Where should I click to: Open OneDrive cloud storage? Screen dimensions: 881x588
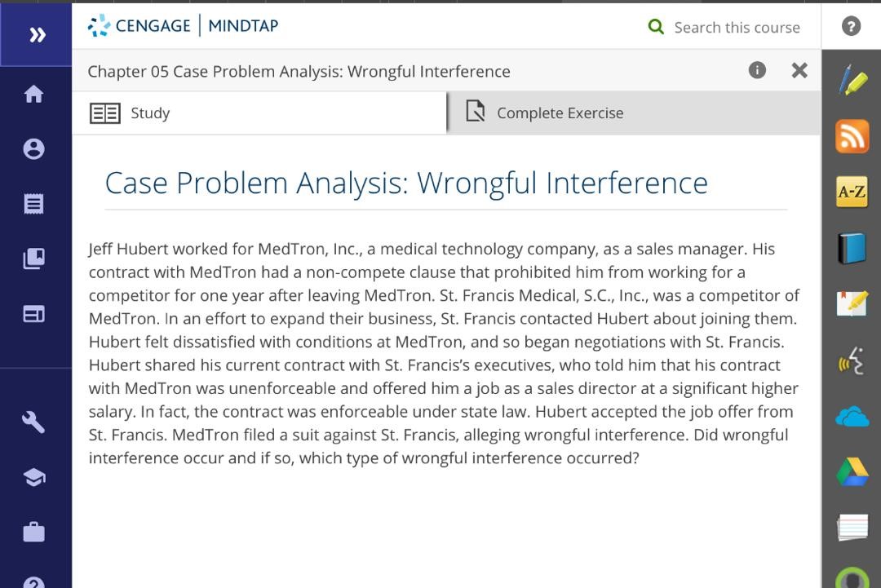[852, 414]
